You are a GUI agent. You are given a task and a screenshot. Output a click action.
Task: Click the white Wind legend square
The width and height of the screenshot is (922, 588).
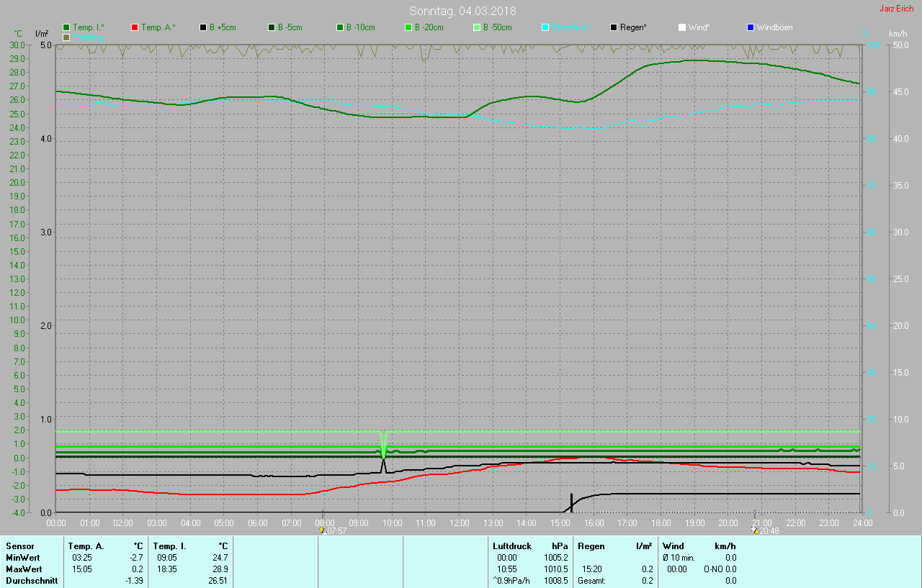[x=682, y=27]
